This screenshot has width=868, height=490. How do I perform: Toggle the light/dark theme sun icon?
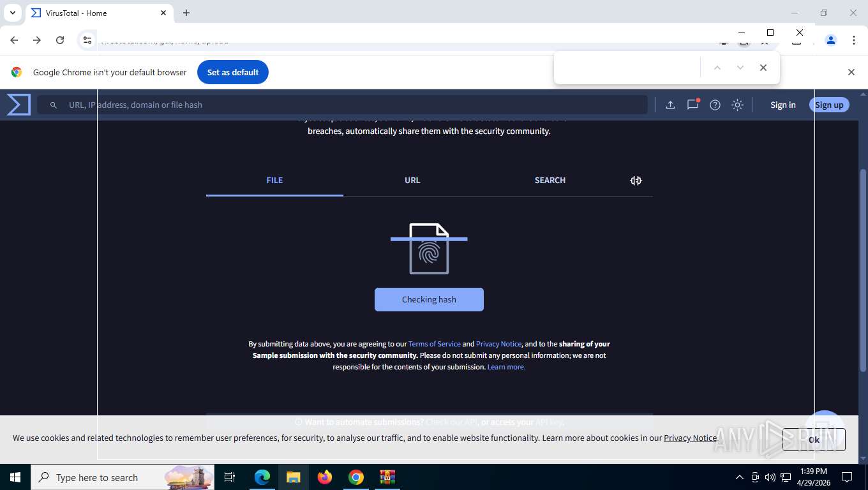(737, 105)
